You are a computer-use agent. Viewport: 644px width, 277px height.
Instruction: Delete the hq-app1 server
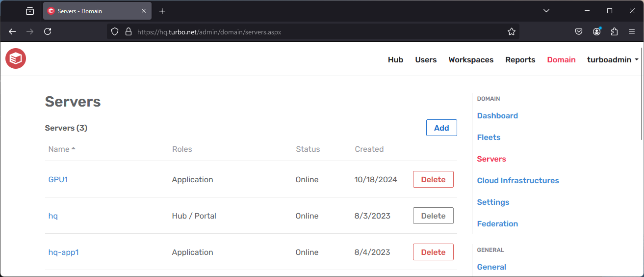pyautogui.click(x=433, y=252)
